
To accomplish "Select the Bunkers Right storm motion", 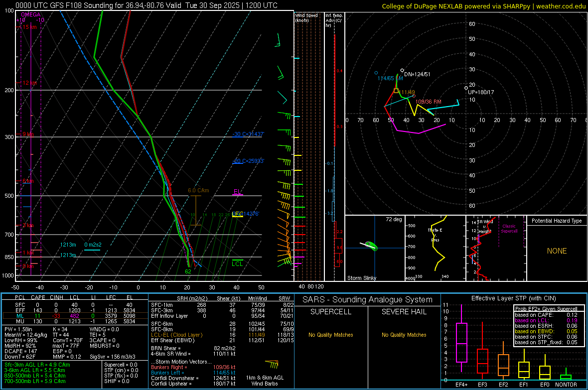I will tap(193, 367).
